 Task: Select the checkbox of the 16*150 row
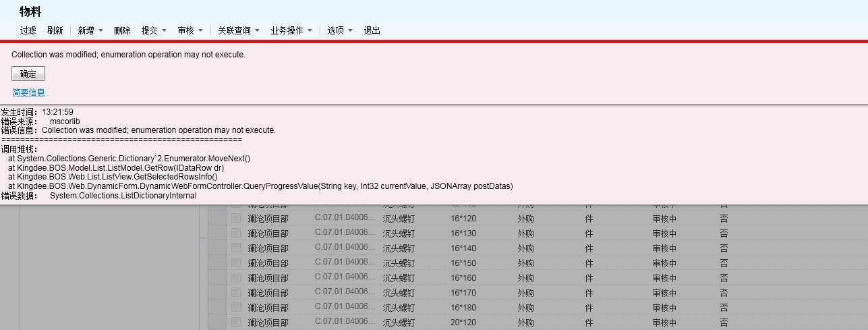(236, 263)
